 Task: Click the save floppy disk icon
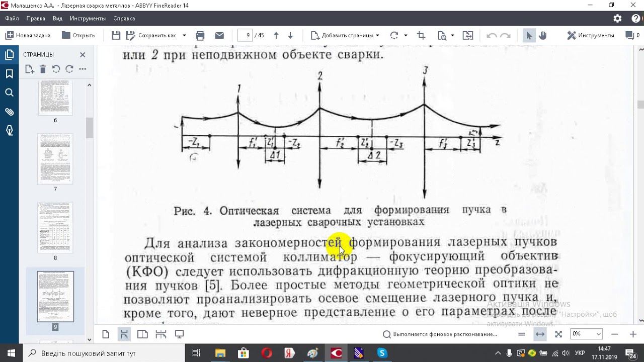coord(116,35)
